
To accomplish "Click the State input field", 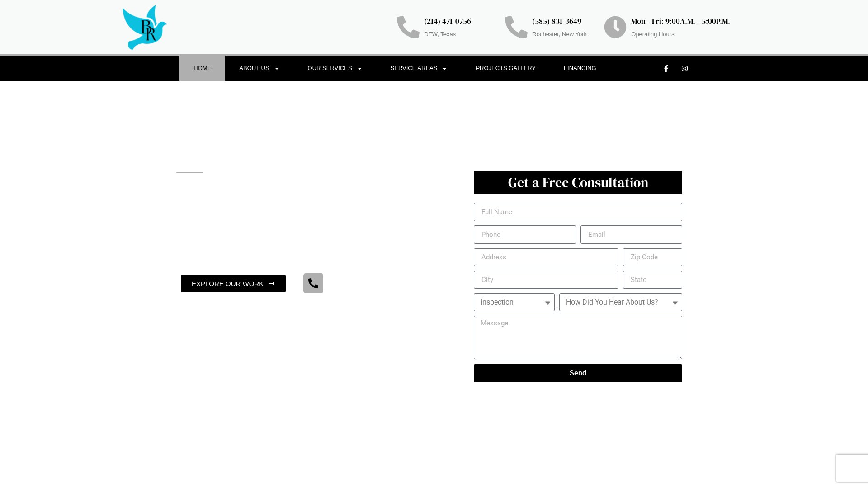I will [652, 280].
